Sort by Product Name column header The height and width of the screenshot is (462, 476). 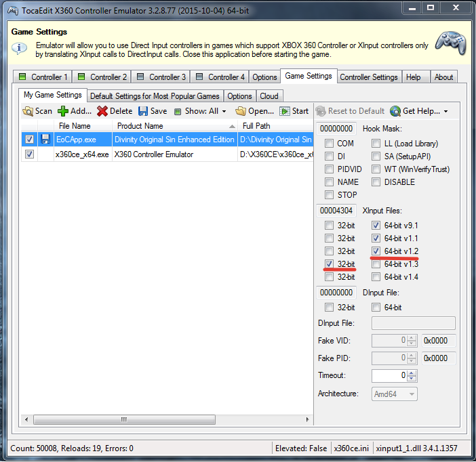(175, 126)
